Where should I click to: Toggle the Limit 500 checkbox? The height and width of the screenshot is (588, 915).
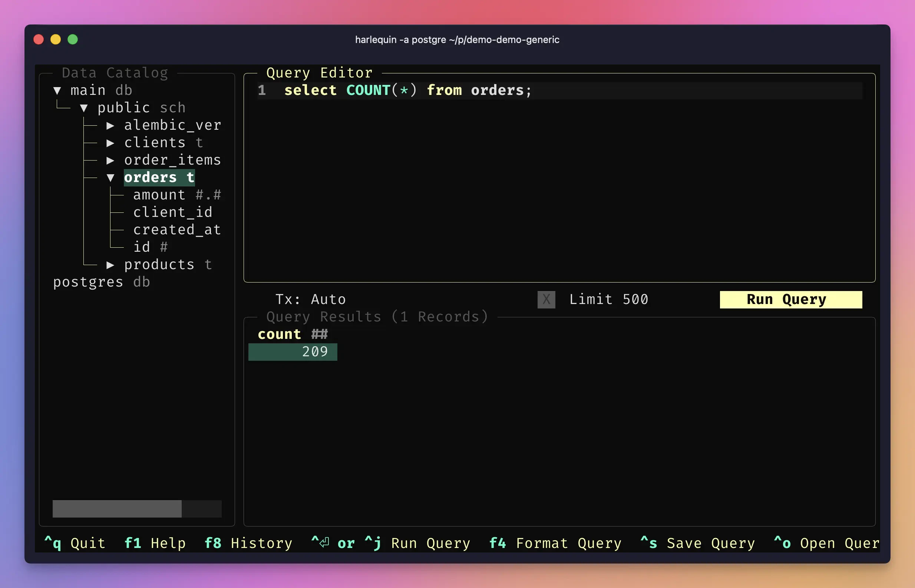[546, 299]
